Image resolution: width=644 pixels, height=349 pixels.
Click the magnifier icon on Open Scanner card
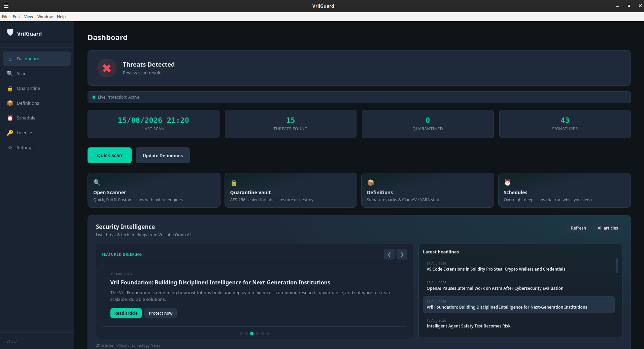(97, 182)
